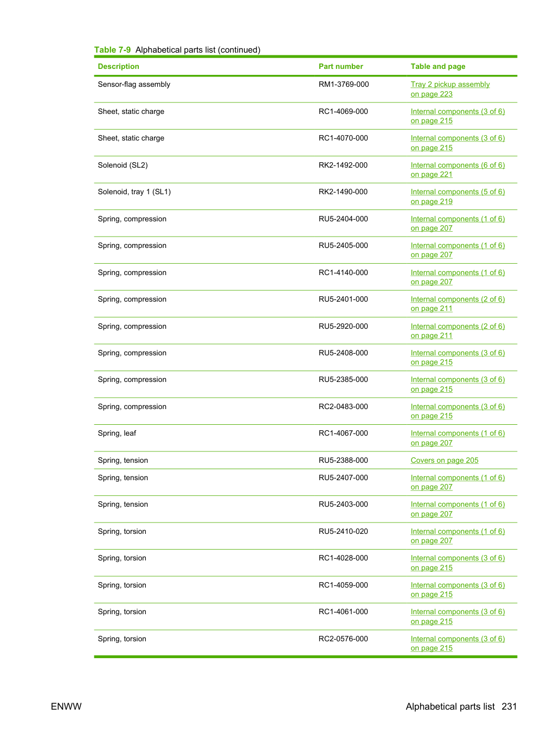Open the link for RC1-4070-000 sheet
The image size is (560, 746).
tap(458, 143)
